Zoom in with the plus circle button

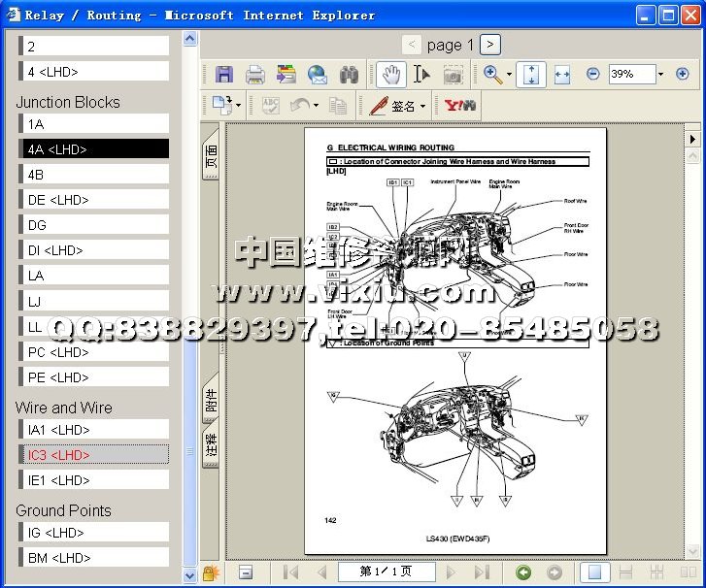682,74
